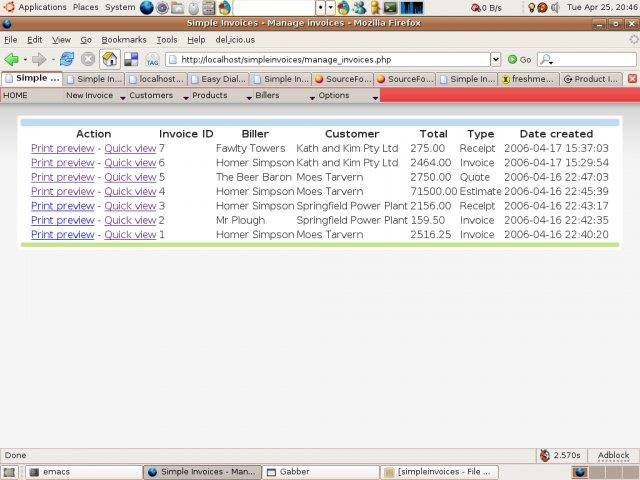
Task: Go to the browser Home page icon
Action: tap(109, 59)
